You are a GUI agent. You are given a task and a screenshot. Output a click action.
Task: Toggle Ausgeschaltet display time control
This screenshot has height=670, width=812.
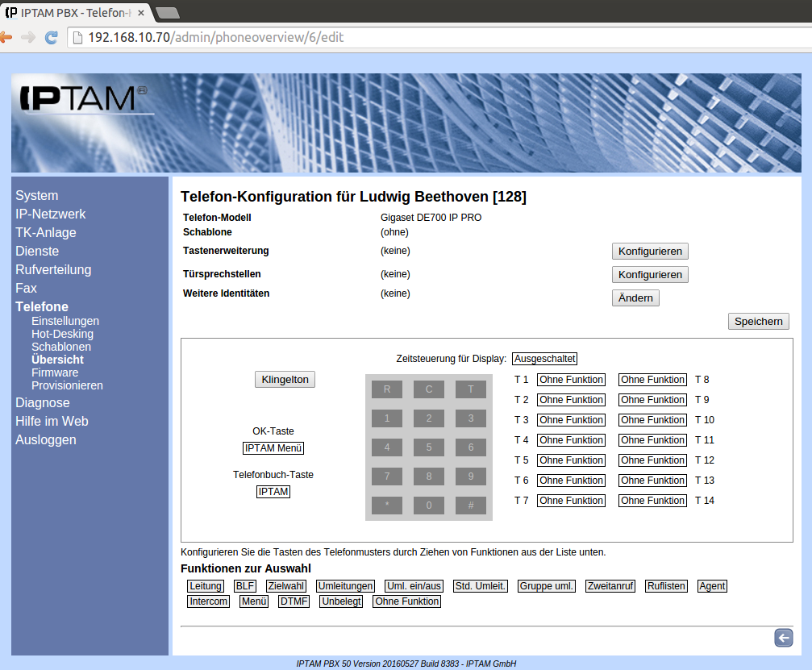[544, 359]
